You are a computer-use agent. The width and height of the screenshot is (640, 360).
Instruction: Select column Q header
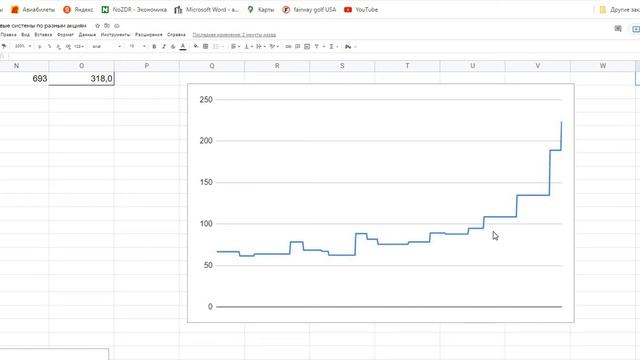pyautogui.click(x=212, y=66)
